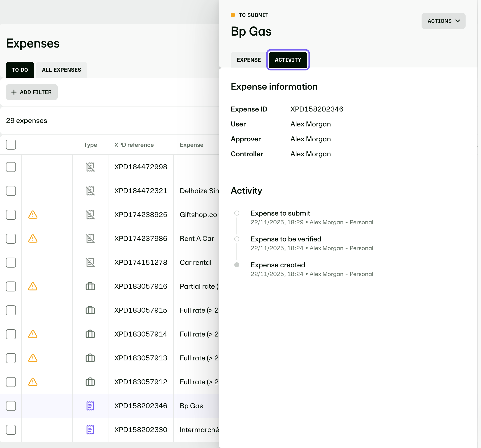481x448 pixels.
Task: Check the box for expense XPD184472998
Action: pos(11,167)
